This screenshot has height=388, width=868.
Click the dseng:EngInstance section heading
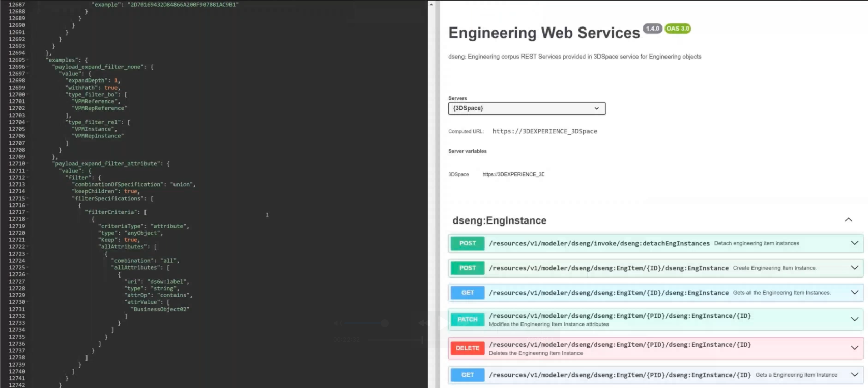pyautogui.click(x=499, y=220)
